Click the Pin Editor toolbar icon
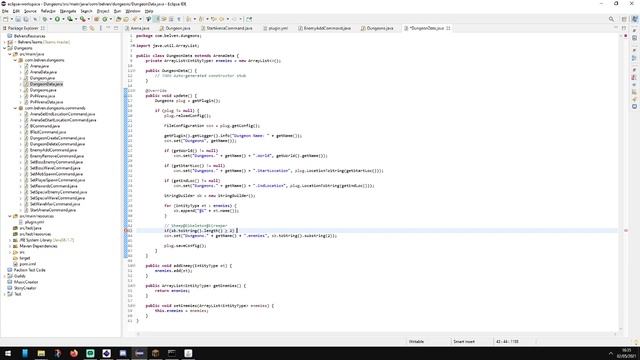640x360 pixels. (249, 19)
